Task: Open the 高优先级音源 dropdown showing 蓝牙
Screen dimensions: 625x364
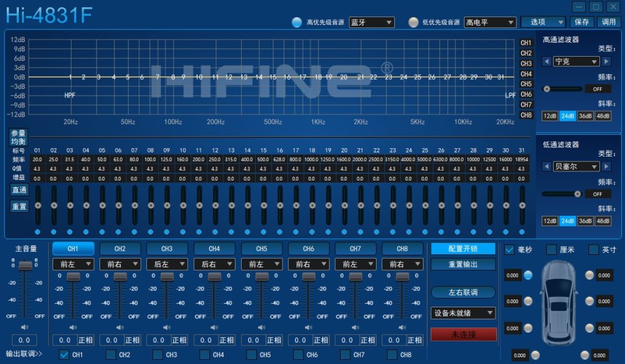Action: (372, 23)
